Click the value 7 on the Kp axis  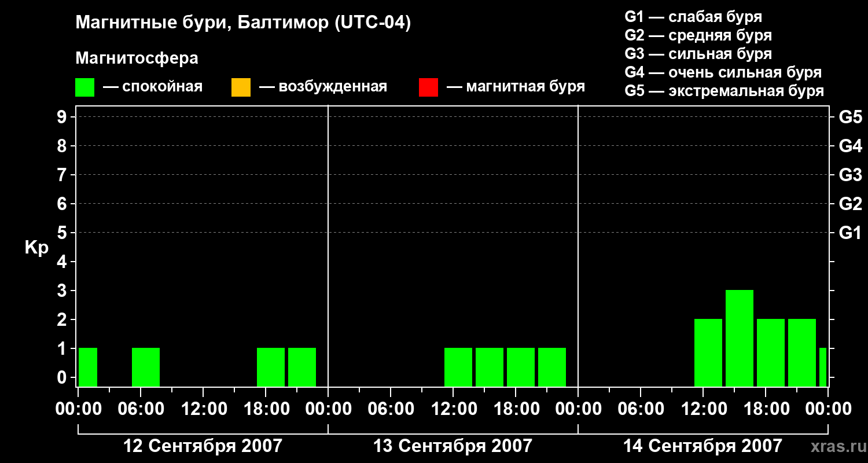pos(63,175)
